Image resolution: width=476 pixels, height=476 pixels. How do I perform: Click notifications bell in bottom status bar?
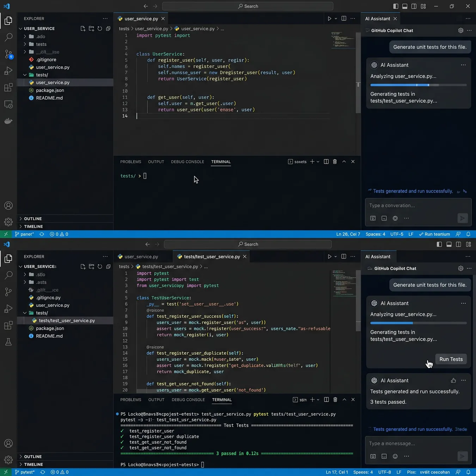point(468,472)
